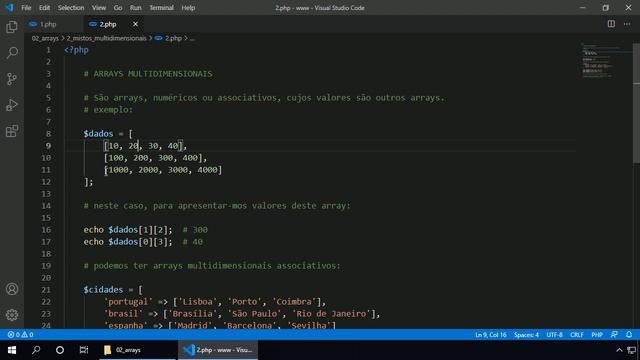The height and width of the screenshot is (360, 640).
Task: Open the Search view in activity bar
Action: (x=12, y=53)
